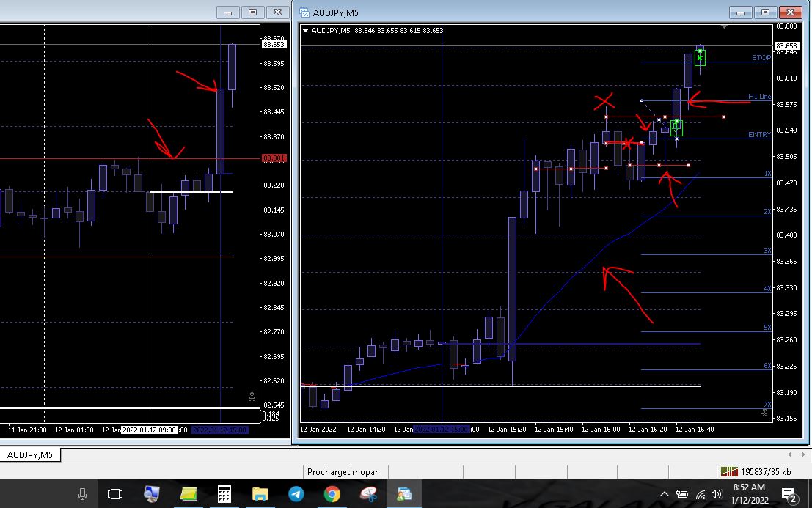Select the 1X level label
Viewport: 812px width, 508px height.
tap(767, 174)
